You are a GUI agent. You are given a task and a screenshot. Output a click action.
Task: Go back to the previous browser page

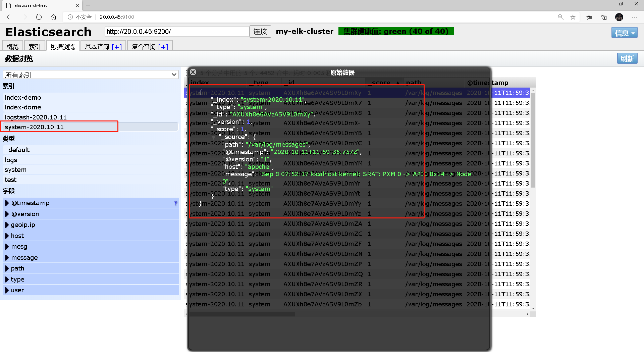pyautogui.click(x=9, y=17)
